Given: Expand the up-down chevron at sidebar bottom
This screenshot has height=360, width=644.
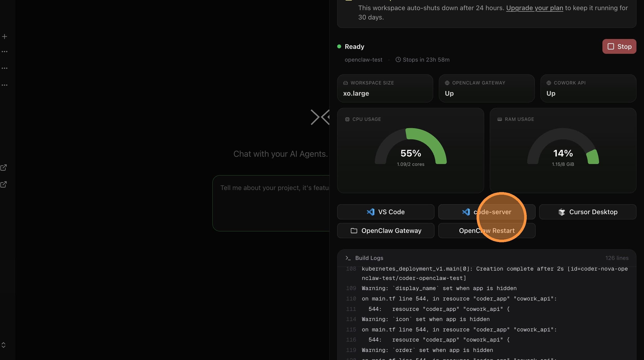Looking at the screenshot, I should tap(3, 345).
